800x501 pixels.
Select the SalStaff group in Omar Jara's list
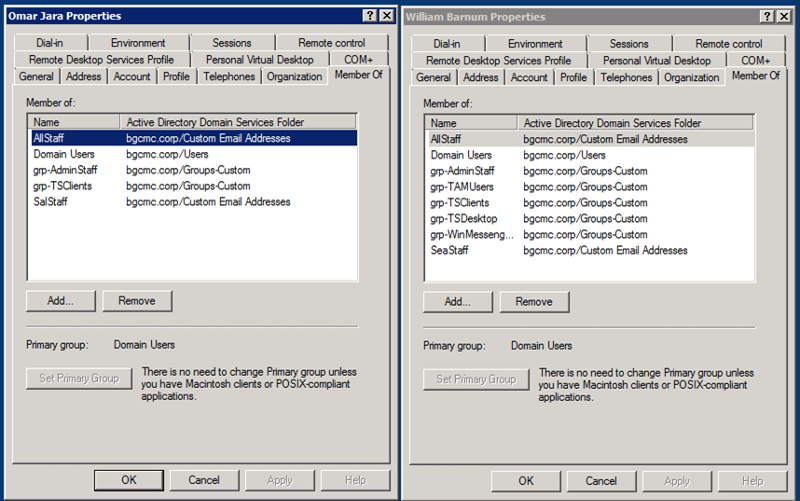(x=50, y=202)
